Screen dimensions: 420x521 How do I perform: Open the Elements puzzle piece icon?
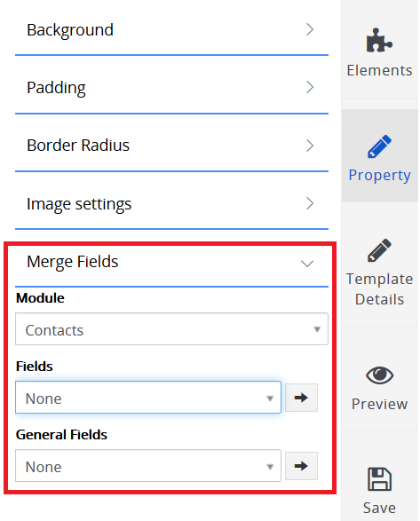pyautogui.click(x=379, y=40)
